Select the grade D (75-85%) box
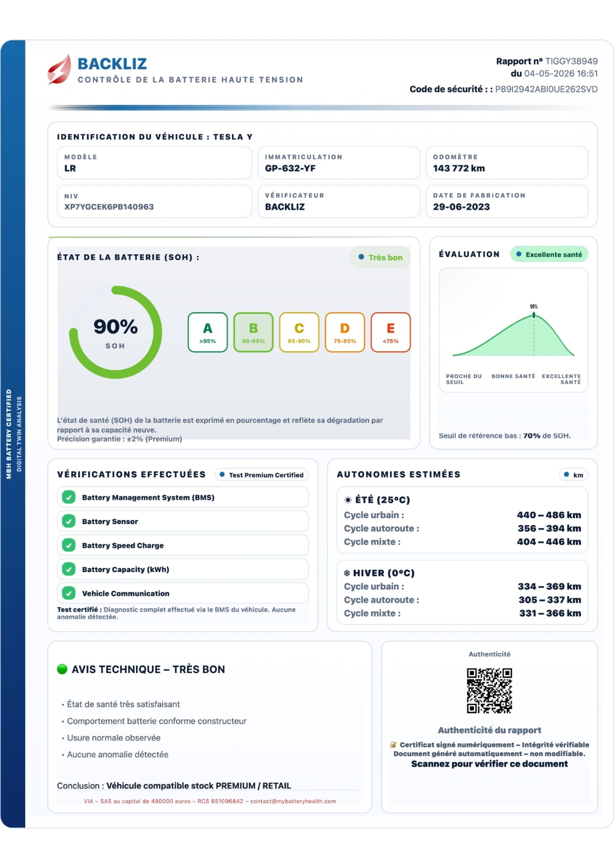This screenshot has height=868, width=614. [x=345, y=332]
